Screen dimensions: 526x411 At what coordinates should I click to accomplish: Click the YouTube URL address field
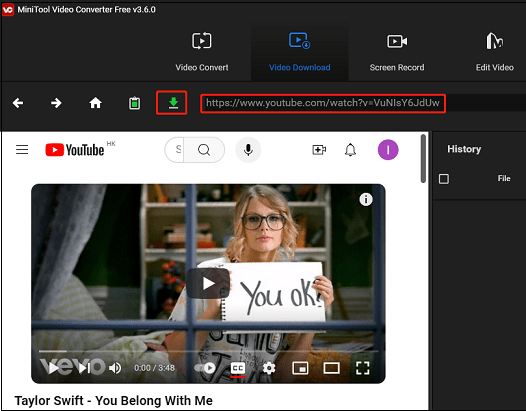(x=323, y=103)
